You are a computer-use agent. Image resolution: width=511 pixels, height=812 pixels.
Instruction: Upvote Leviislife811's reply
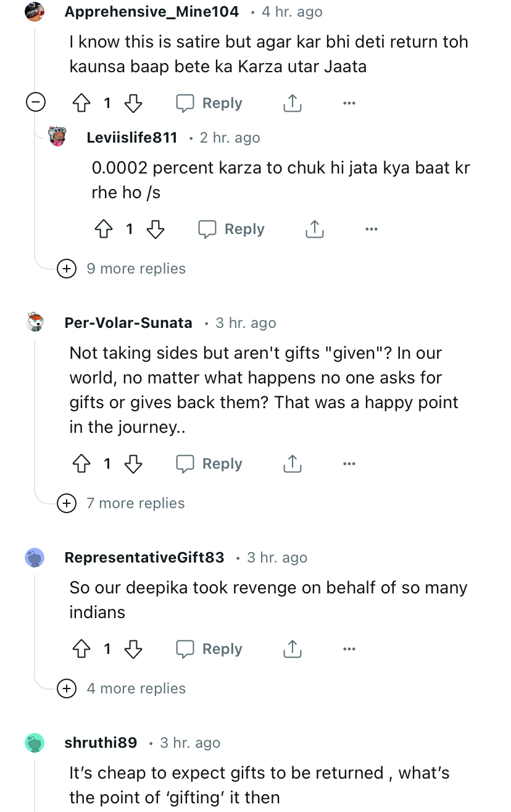pos(104,229)
